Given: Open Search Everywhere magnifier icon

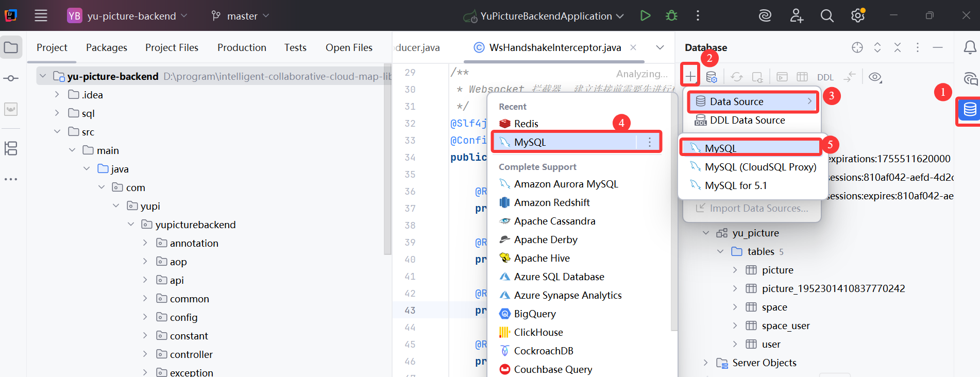Looking at the screenshot, I should pyautogui.click(x=826, y=16).
